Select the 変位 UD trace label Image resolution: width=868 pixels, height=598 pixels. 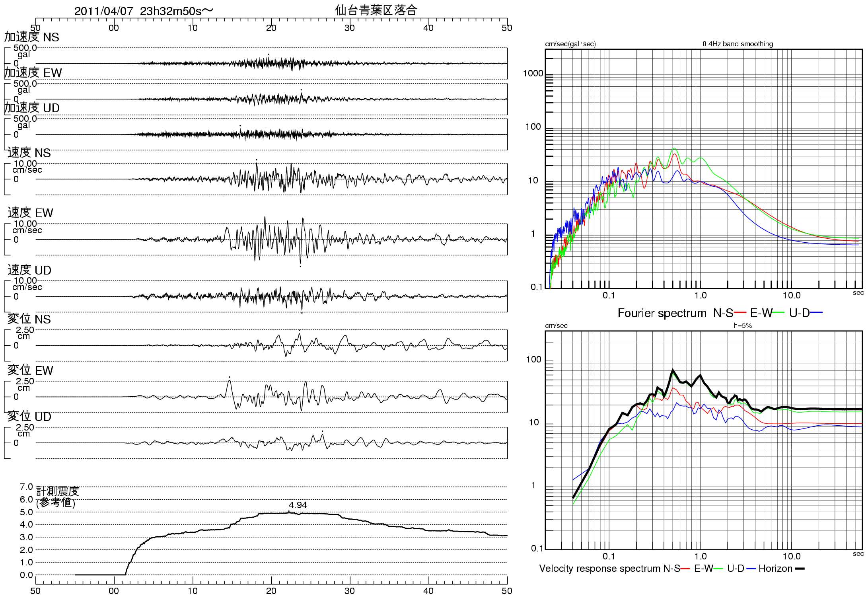tap(29, 417)
